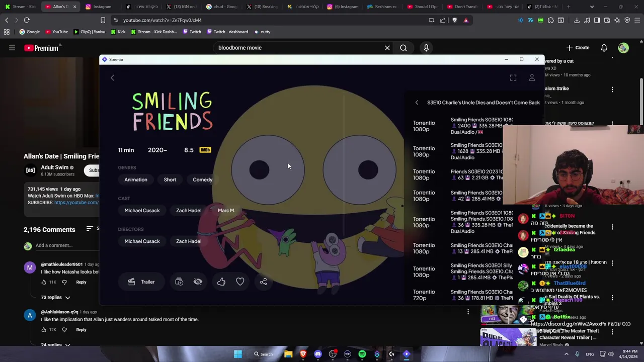
Task: Expand the 73 replies thread
Action: (x=55, y=298)
